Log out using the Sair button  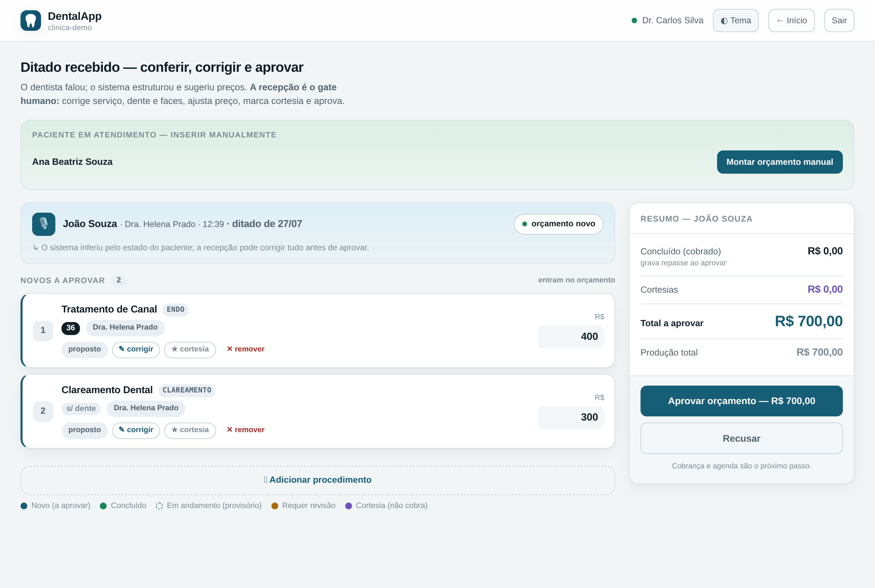coord(839,20)
